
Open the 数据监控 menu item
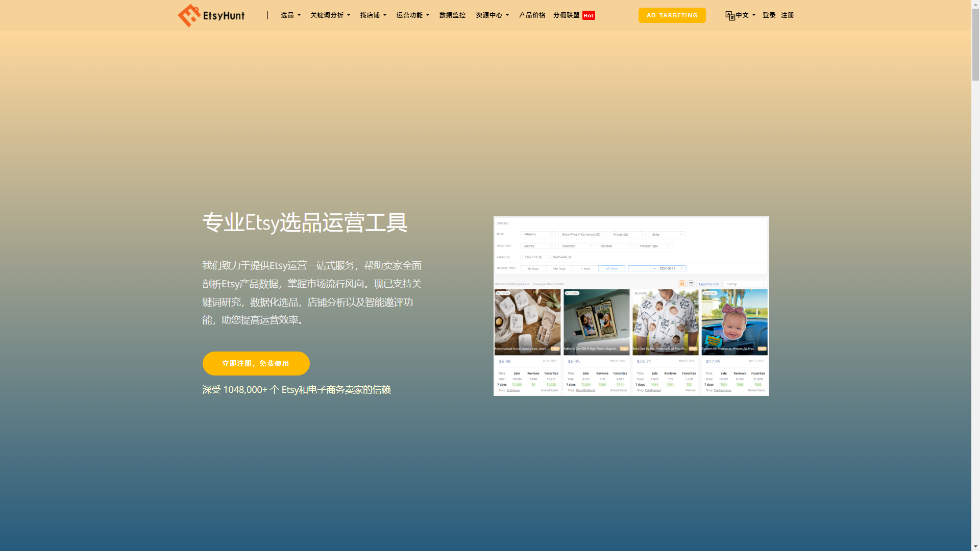pyautogui.click(x=452, y=15)
